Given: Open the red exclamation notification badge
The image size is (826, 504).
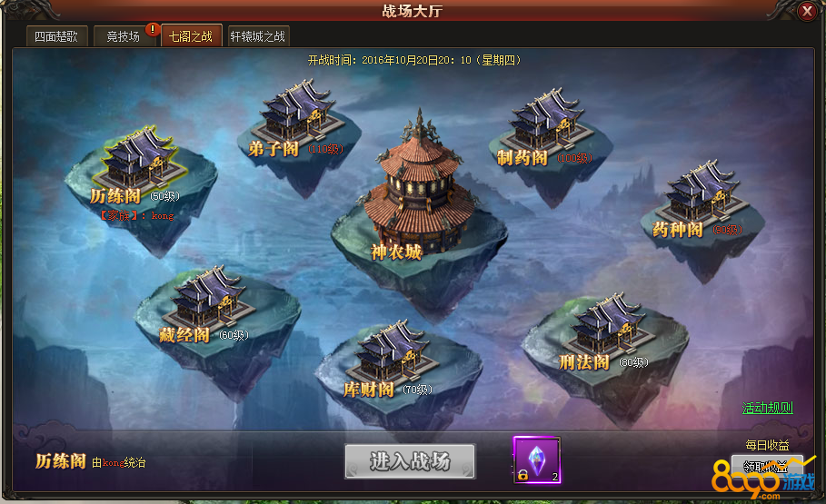Looking at the screenshot, I should [x=153, y=29].
